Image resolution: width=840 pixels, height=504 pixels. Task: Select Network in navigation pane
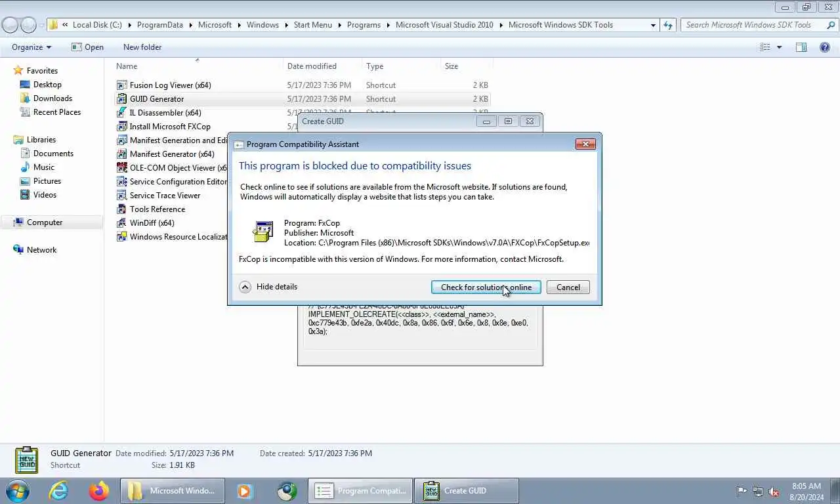(41, 250)
